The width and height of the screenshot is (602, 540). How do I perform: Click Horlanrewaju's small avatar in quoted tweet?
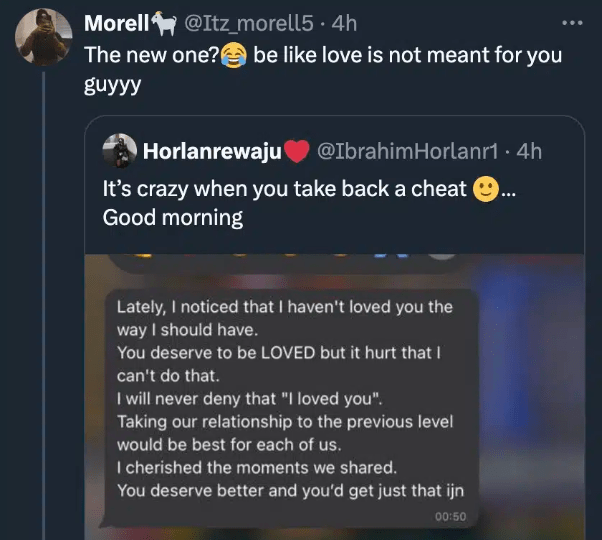tap(120, 152)
